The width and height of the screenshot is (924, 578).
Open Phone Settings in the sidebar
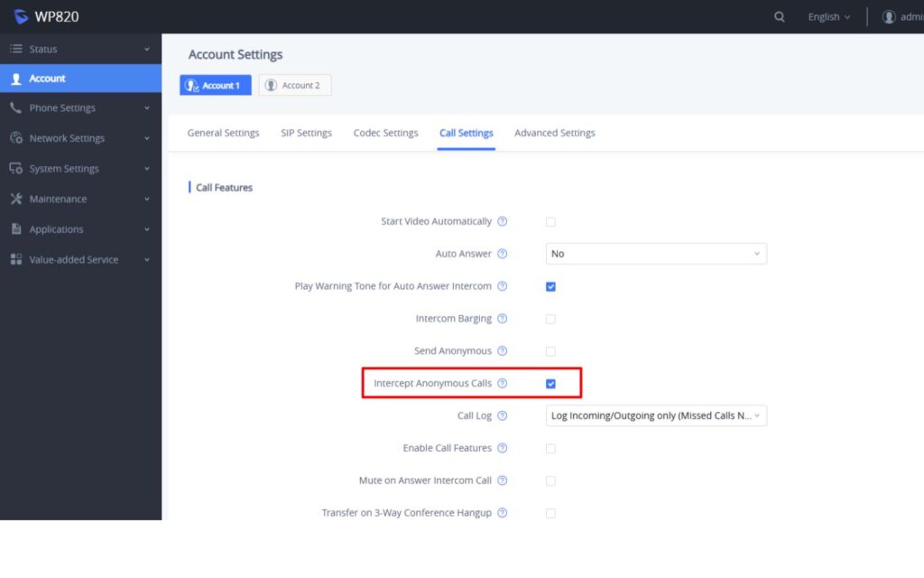pyautogui.click(x=80, y=108)
